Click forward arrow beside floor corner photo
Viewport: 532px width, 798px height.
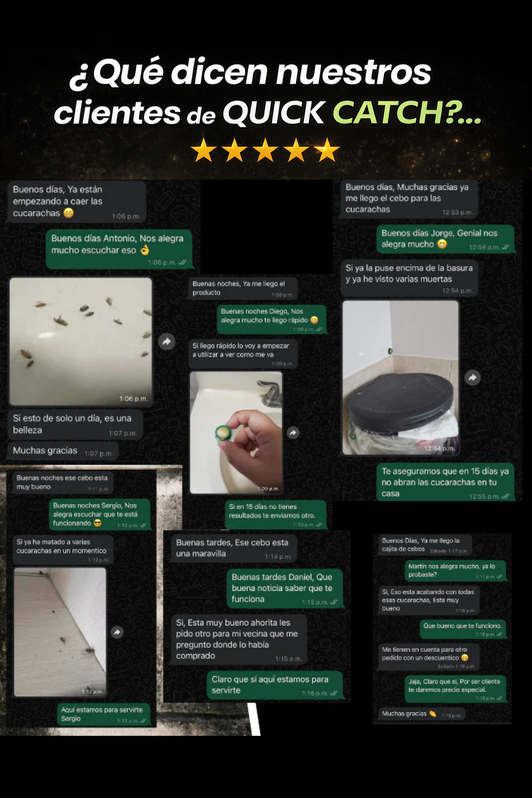117,632
